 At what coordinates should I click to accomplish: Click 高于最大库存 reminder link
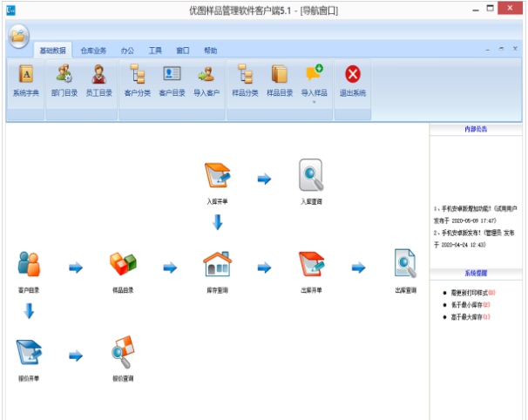pos(470,317)
